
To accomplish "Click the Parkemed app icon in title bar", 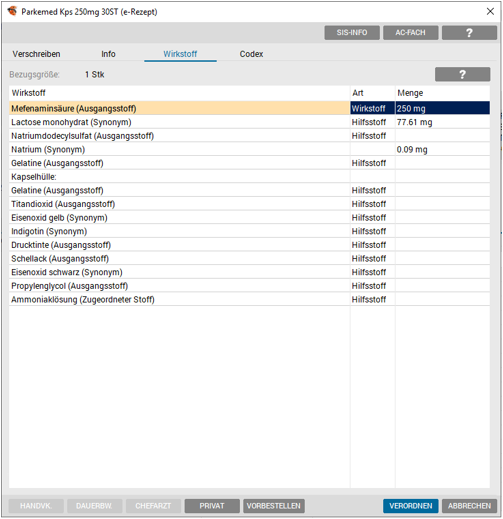I will pyautogui.click(x=12, y=11).
